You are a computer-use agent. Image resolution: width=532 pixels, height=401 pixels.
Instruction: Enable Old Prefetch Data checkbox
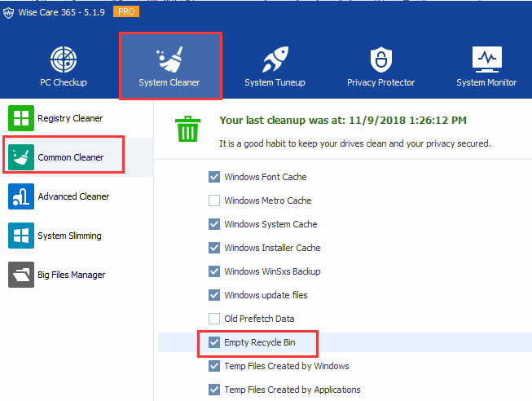coord(214,319)
